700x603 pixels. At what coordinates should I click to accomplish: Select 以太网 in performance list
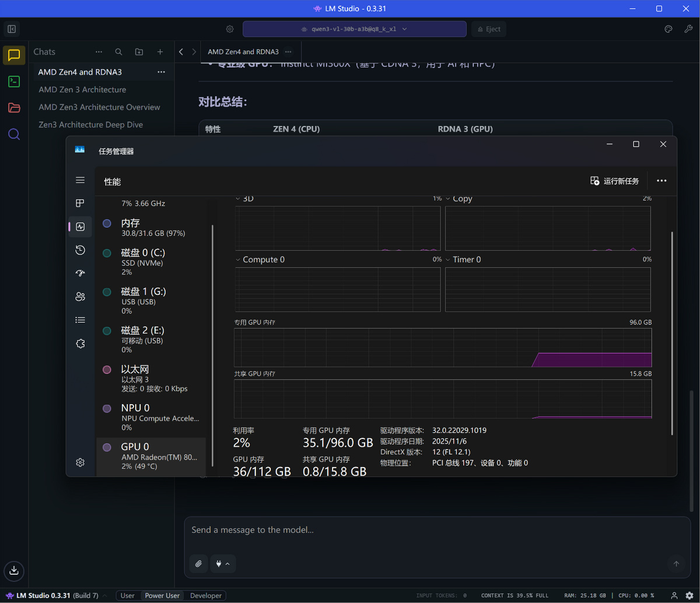pyautogui.click(x=151, y=378)
